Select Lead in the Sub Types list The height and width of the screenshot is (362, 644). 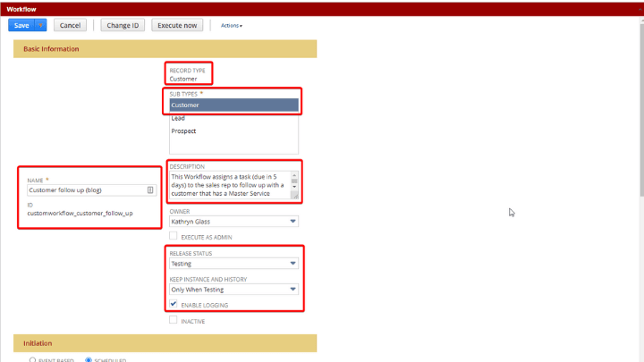click(233, 118)
